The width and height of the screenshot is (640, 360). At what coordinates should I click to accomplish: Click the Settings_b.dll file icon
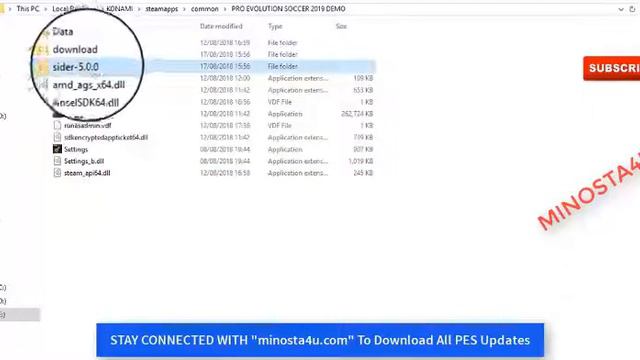tap(58, 161)
